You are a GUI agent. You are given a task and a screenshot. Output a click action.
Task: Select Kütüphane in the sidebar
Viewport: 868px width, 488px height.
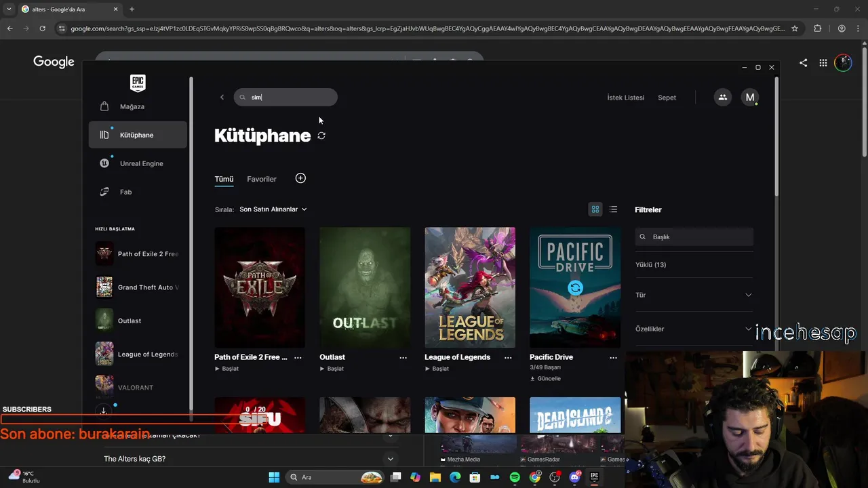(x=138, y=135)
